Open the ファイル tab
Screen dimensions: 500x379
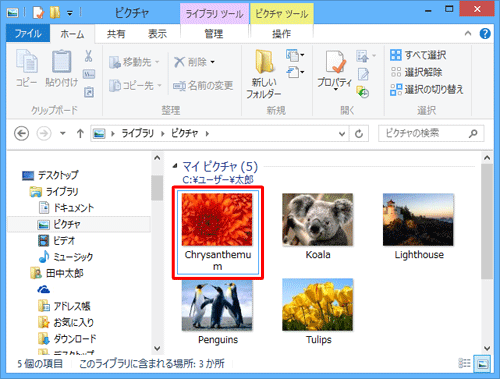tap(28, 34)
